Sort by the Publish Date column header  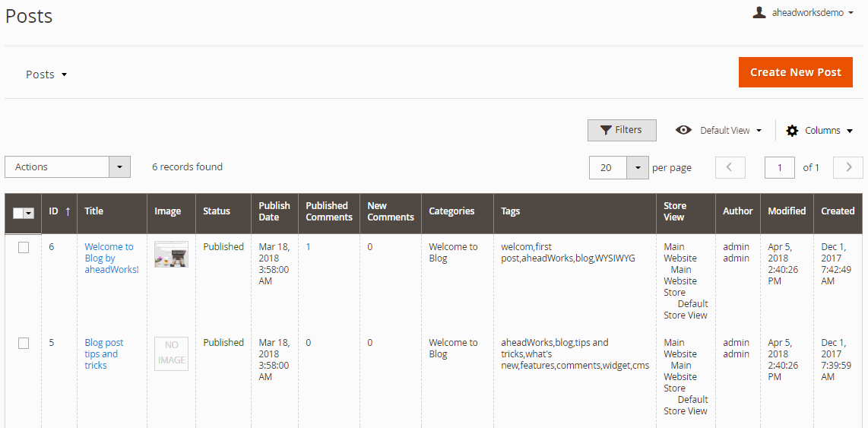pos(274,211)
